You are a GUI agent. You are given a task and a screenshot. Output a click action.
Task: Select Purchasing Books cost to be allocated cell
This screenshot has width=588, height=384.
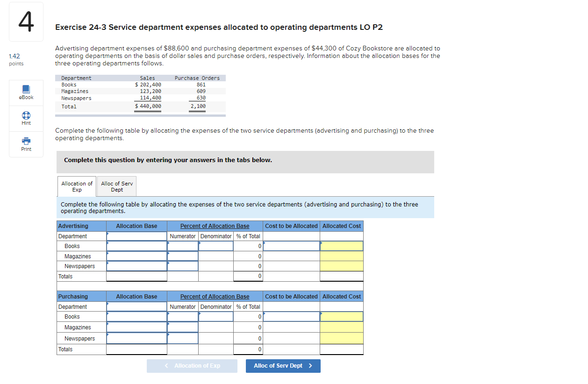291,317
